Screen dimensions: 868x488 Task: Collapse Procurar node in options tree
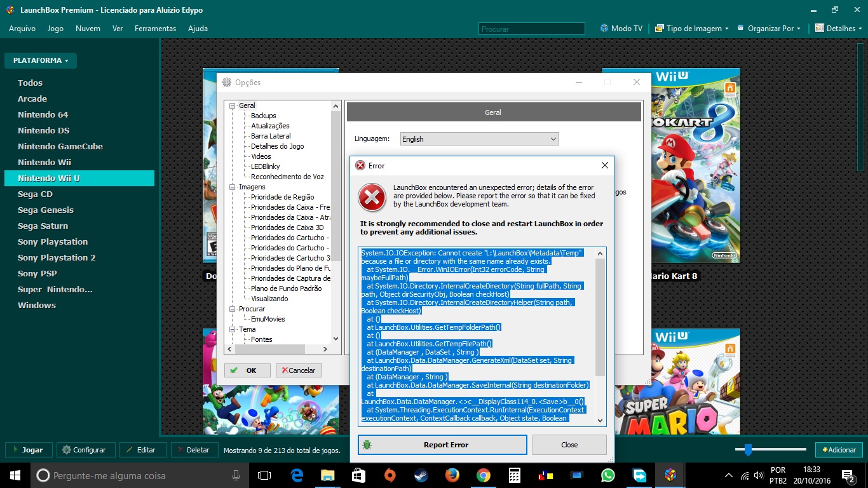click(232, 309)
